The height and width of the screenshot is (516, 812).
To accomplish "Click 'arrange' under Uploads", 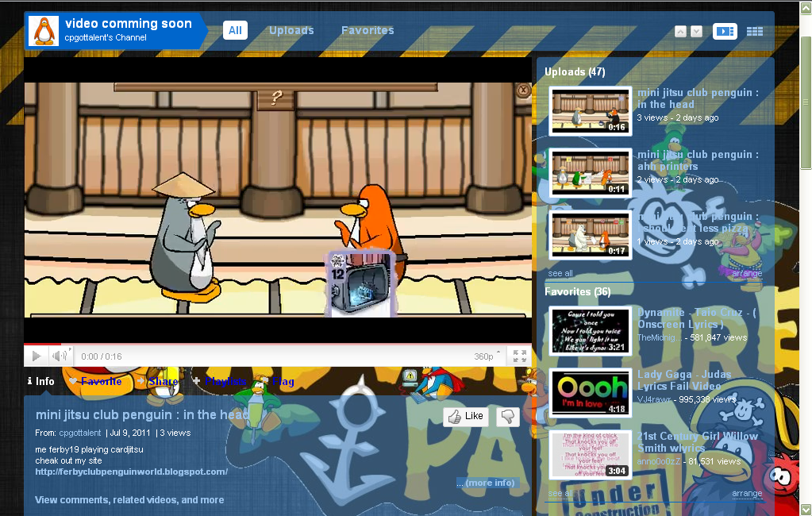I will pyautogui.click(x=747, y=274).
